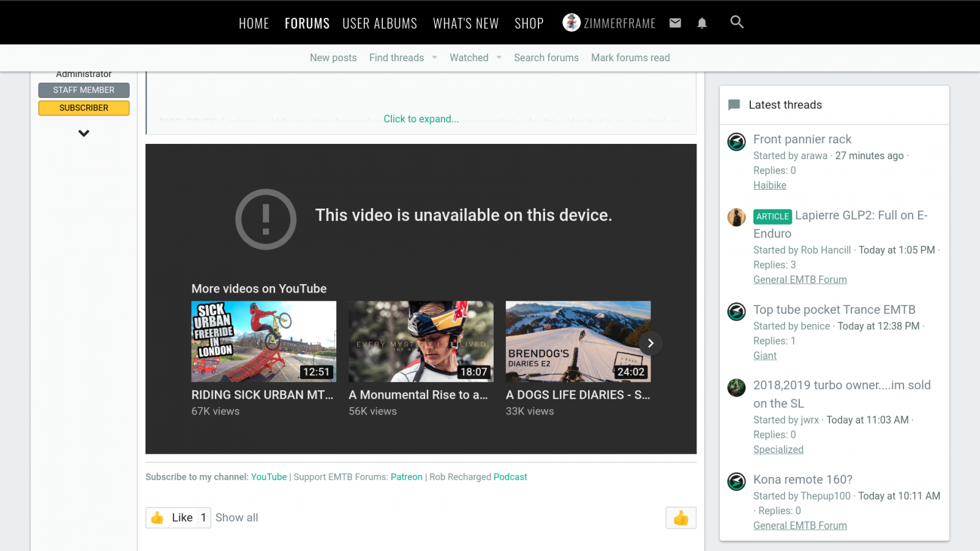This screenshot has height=551, width=980.
Task: Open the Podcast link
Action: (510, 477)
